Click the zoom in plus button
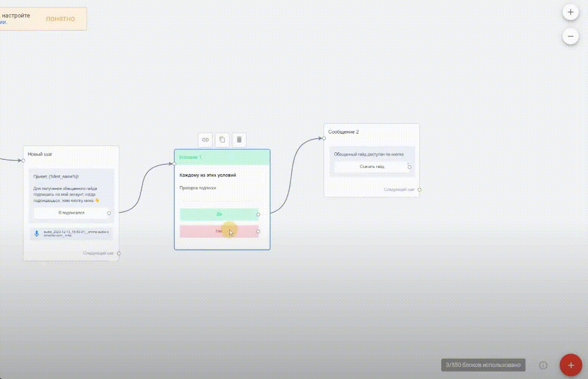Viewport: 588px width, 379px height. 570,12
